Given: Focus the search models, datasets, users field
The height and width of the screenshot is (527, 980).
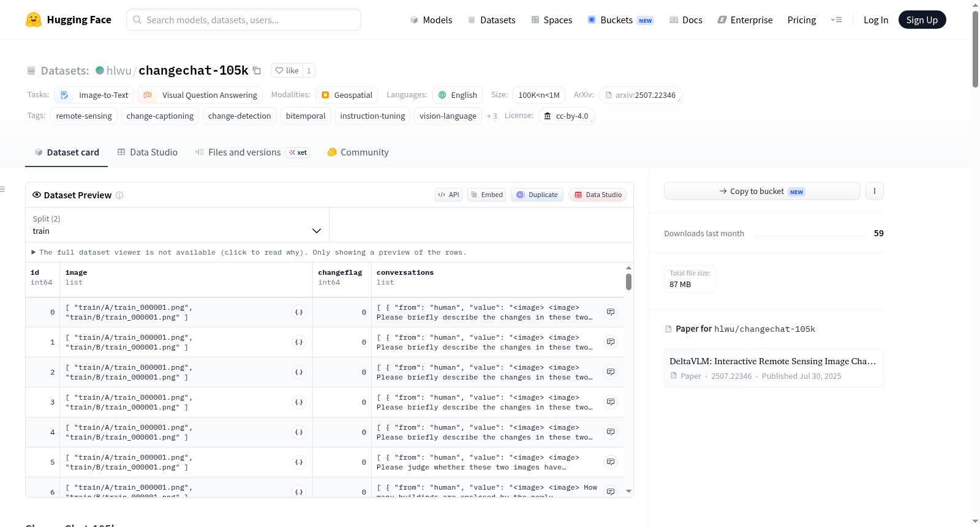Looking at the screenshot, I should point(244,20).
